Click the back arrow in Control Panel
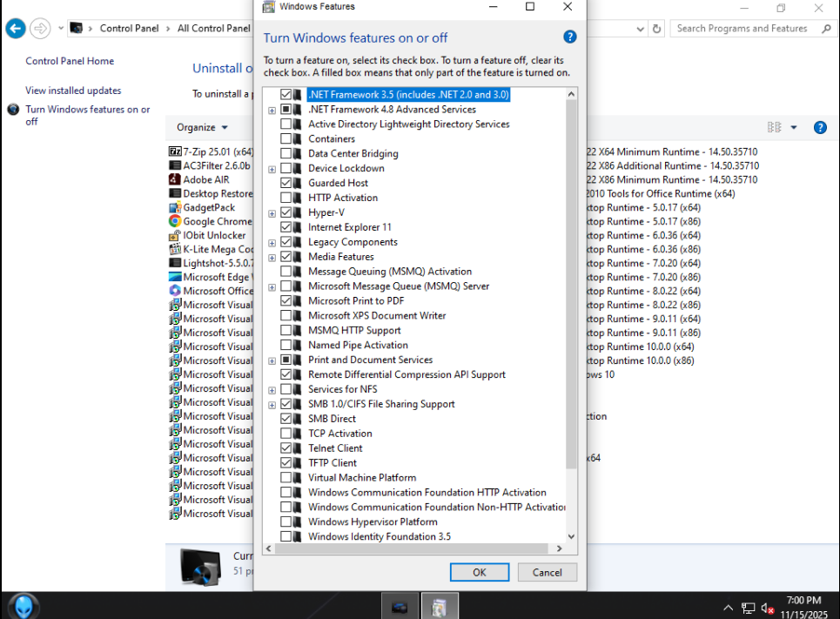Viewport: 840px width, 619px height. (x=16, y=29)
